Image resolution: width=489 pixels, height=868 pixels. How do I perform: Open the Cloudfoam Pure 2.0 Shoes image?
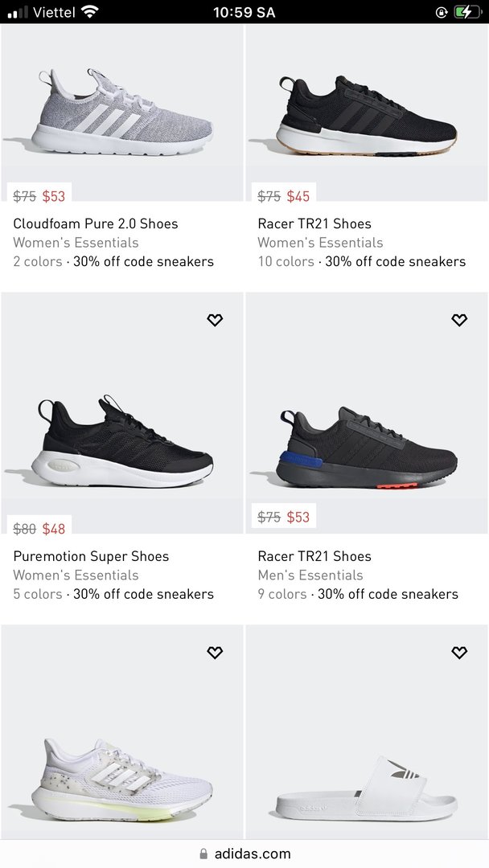[122, 113]
